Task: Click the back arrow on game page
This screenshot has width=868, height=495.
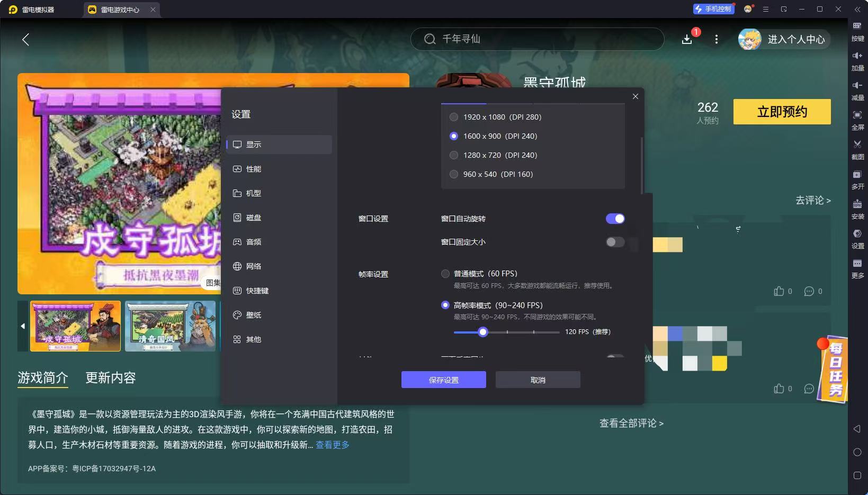Action: click(25, 39)
